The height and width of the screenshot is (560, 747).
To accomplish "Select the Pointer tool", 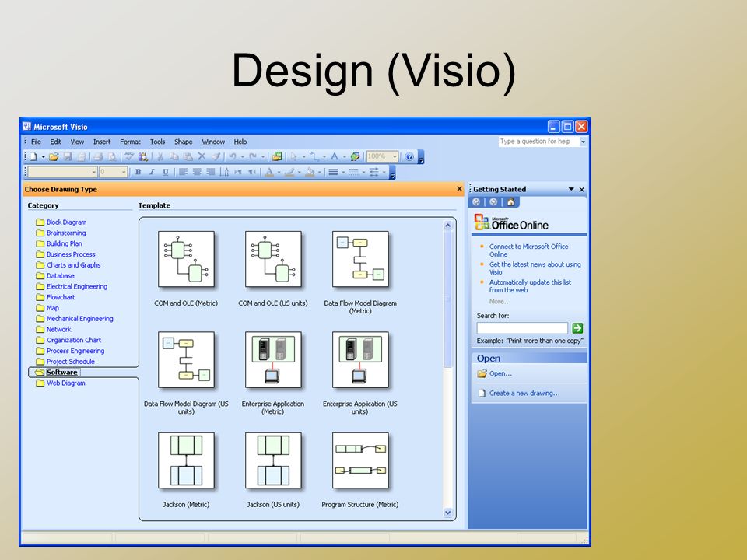I will (294, 156).
